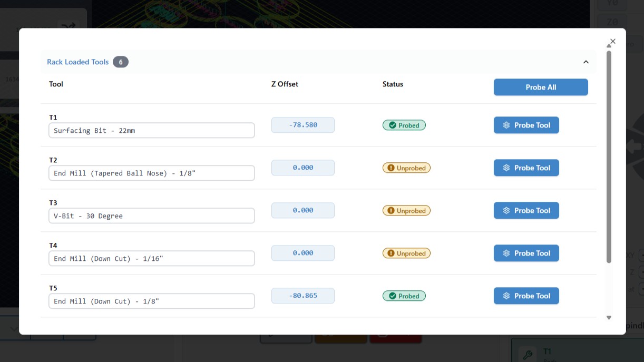Probe tool T1 Surfacing Bit
The image size is (644, 362).
(526, 125)
